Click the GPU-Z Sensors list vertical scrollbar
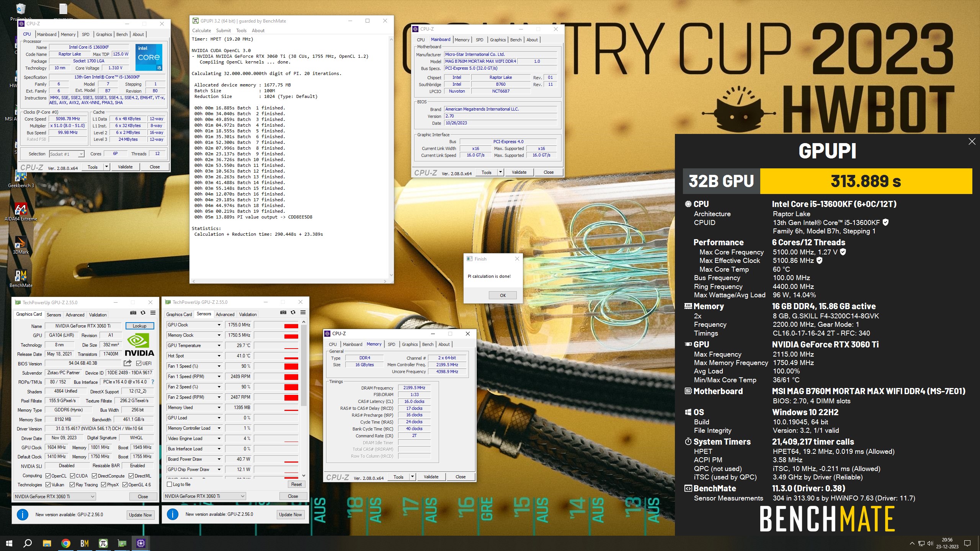Image resolution: width=980 pixels, height=551 pixels. [304, 399]
